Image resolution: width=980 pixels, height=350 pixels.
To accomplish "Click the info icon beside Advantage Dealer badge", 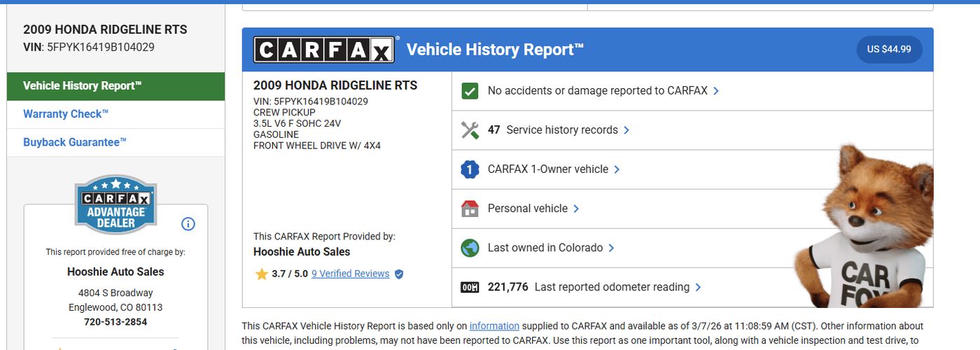I will click(x=188, y=224).
